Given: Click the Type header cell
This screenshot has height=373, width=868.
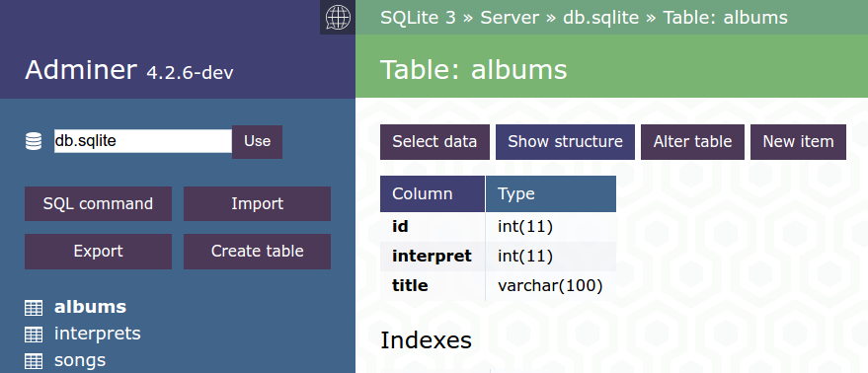Looking at the screenshot, I should click(551, 193).
